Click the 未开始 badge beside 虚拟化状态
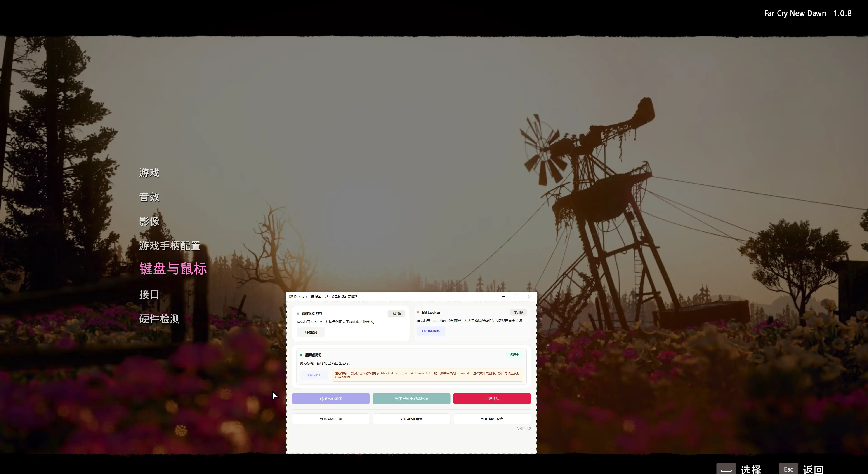868x474 pixels. 396,313
